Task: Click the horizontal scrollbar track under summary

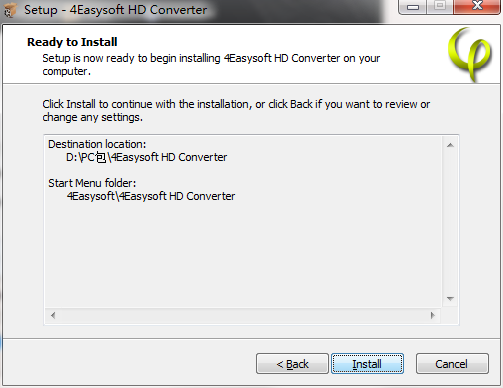Action: click(243, 315)
